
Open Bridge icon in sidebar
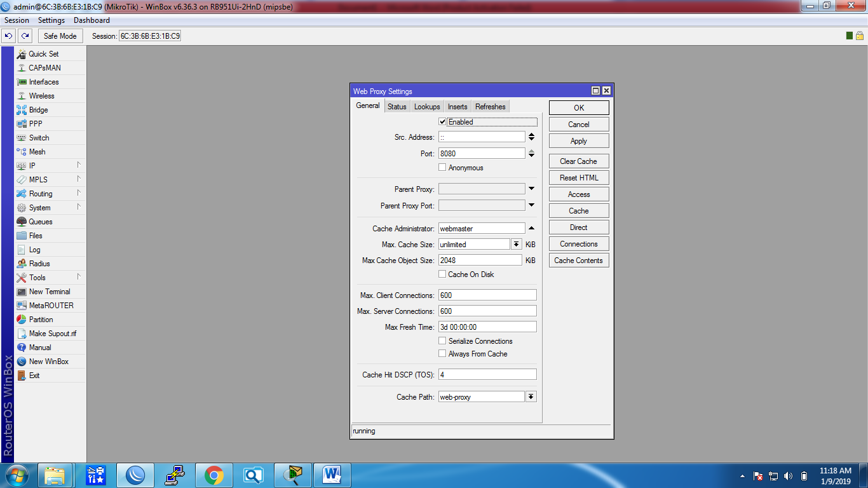22,110
